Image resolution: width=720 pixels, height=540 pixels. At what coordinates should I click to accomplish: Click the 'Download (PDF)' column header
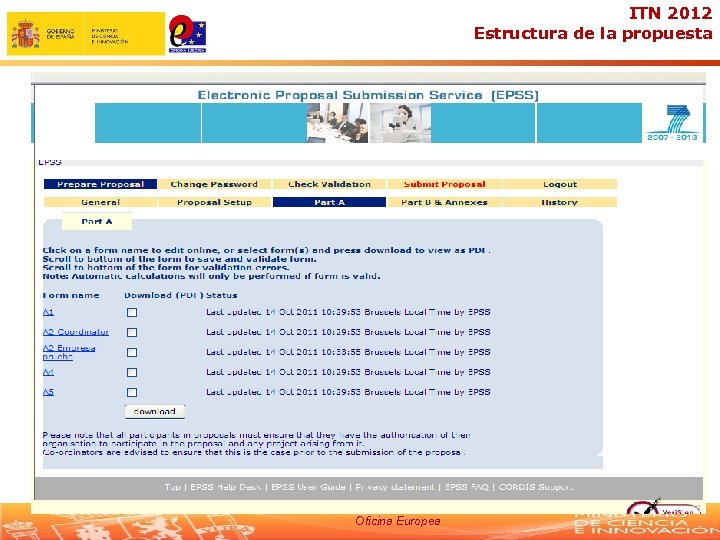[x=164, y=295]
